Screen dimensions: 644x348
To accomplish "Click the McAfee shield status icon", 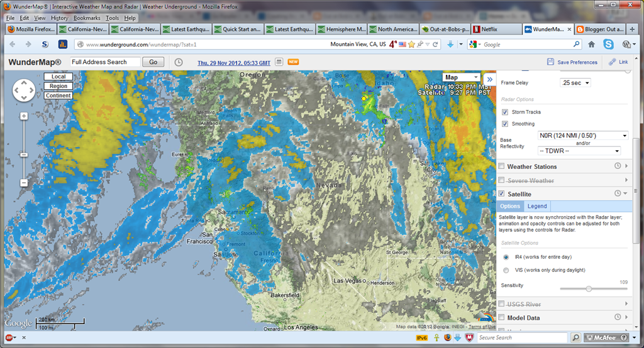I will pos(469,338).
